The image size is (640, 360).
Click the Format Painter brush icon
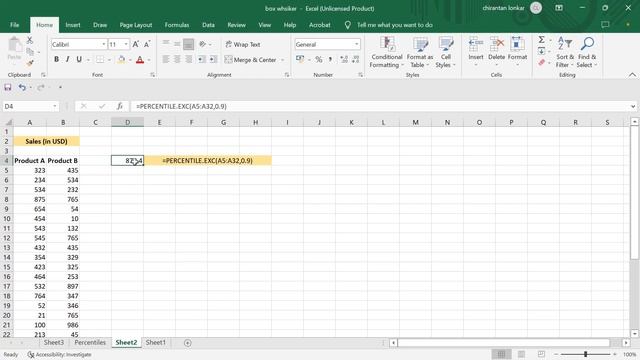pyautogui.click(x=30, y=63)
